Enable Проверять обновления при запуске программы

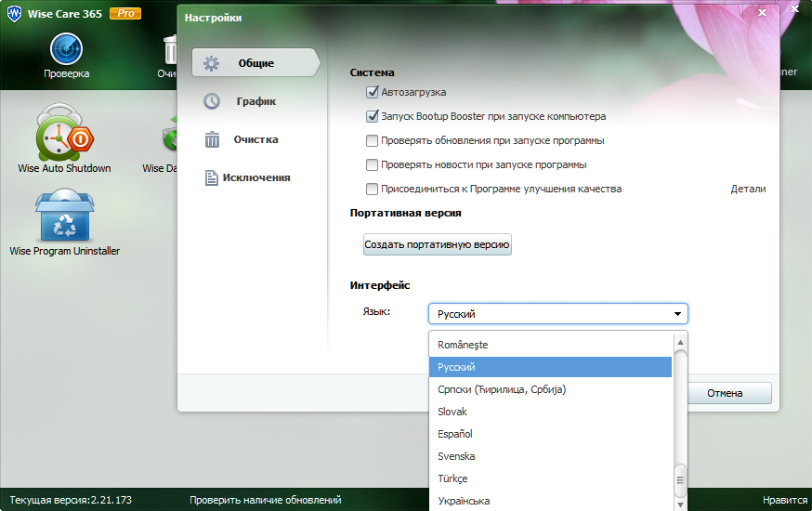372,140
